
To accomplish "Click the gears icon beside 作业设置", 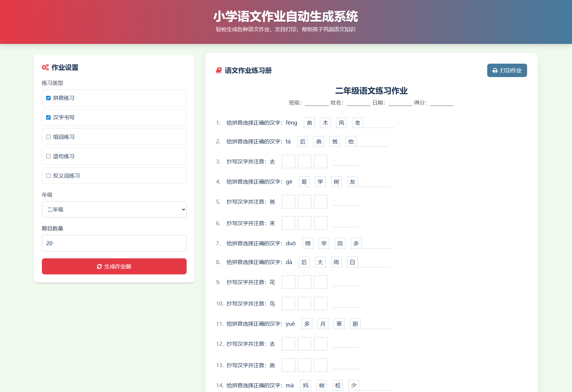I will pos(45,67).
